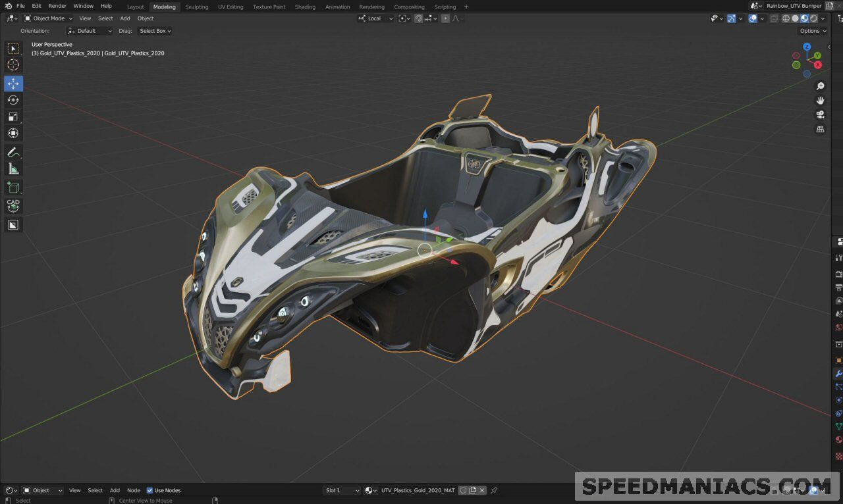The image size is (843, 504).
Task: Switch to the UV Editing workspace tab
Action: click(x=231, y=7)
